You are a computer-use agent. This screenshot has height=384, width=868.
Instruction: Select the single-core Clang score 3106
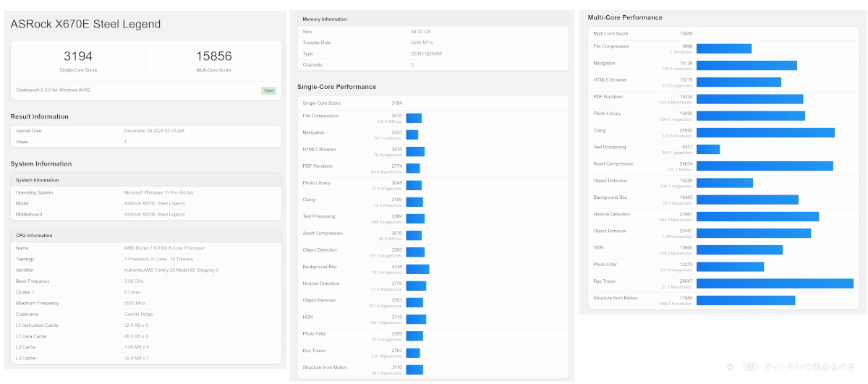(397, 200)
